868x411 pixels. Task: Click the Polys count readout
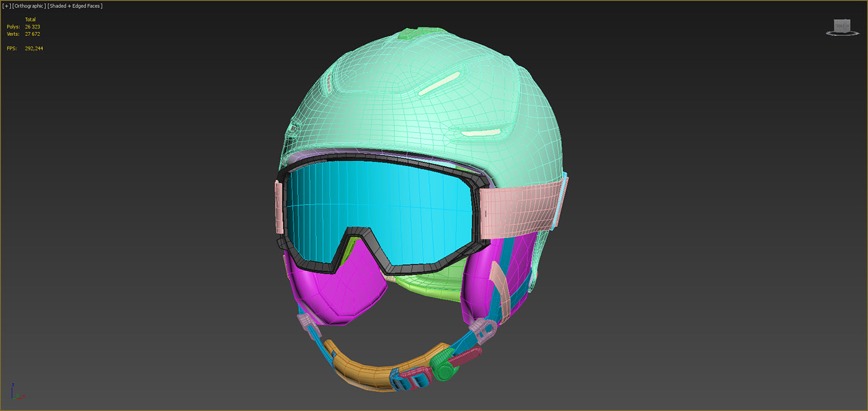point(32,27)
